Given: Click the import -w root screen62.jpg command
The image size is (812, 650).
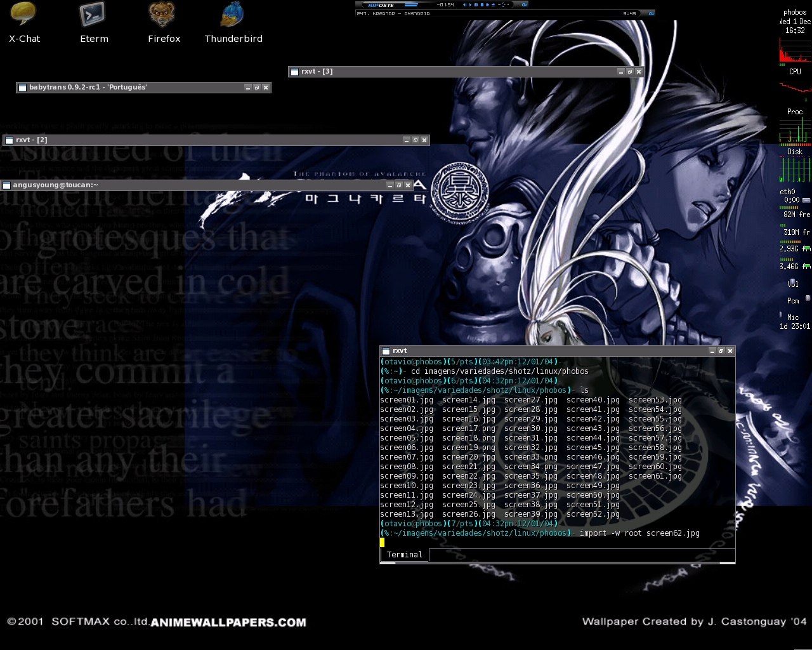Looking at the screenshot, I should [x=639, y=533].
